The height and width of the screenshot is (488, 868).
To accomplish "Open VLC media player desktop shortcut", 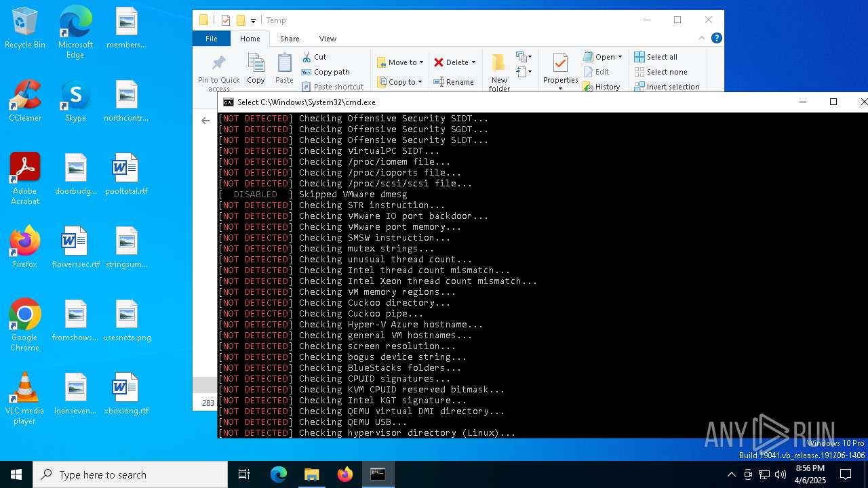I will point(25,399).
